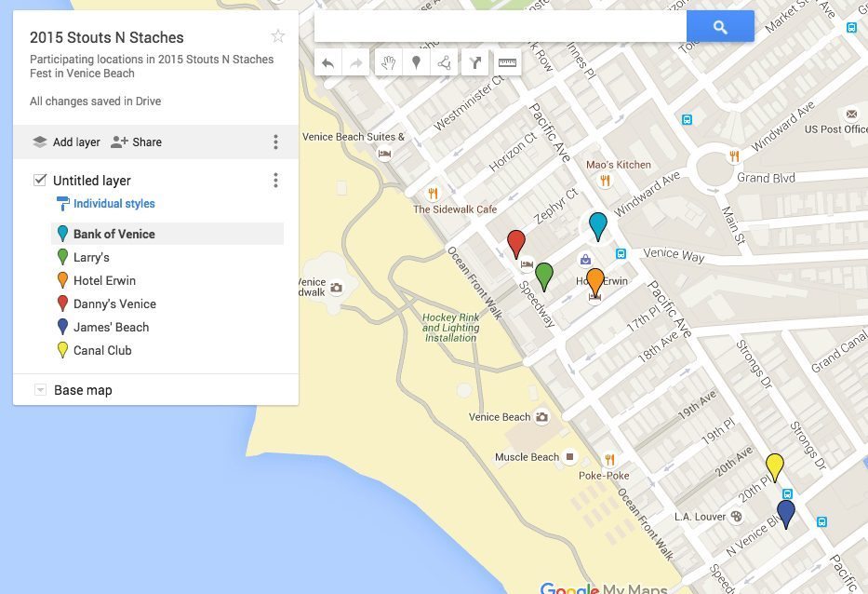This screenshot has width=868, height=594.
Task: Click the Share button
Action: tap(137, 142)
